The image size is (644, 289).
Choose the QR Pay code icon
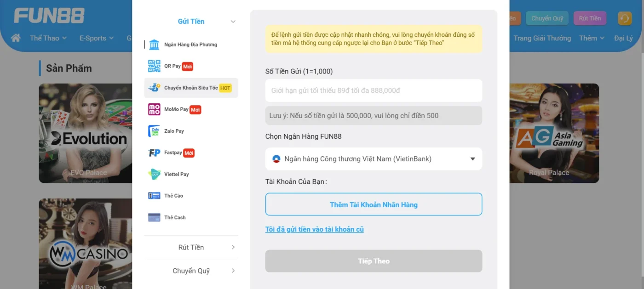(x=154, y=66)
